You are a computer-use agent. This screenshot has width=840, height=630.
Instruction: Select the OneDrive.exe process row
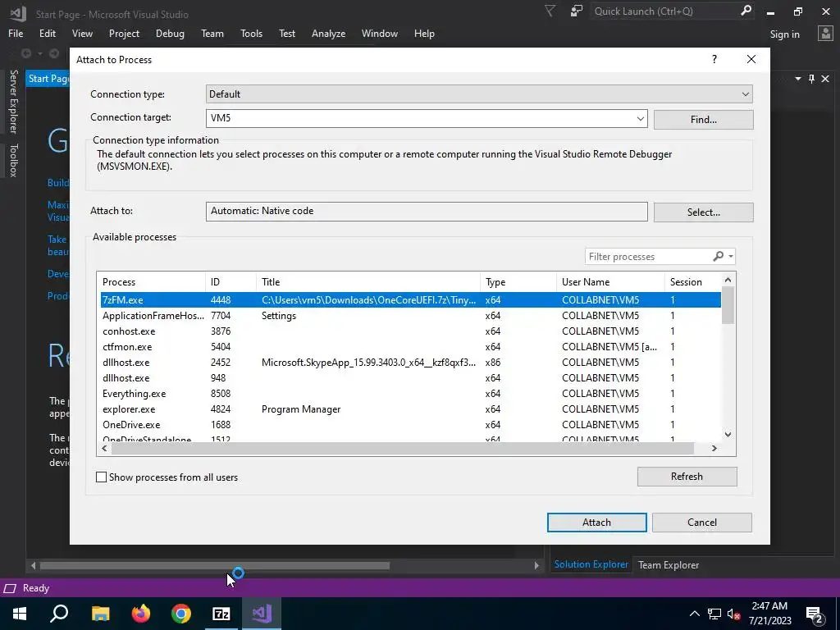[410, 424]
